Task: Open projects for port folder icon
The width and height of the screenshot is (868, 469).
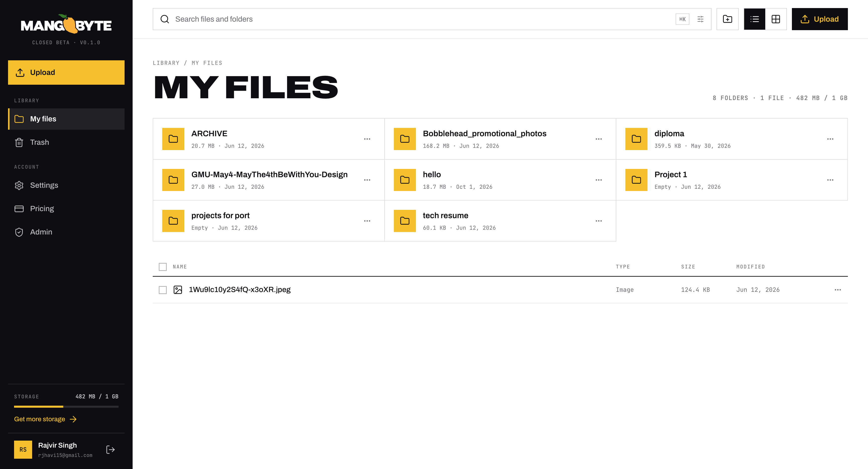Action: point(173,221)
